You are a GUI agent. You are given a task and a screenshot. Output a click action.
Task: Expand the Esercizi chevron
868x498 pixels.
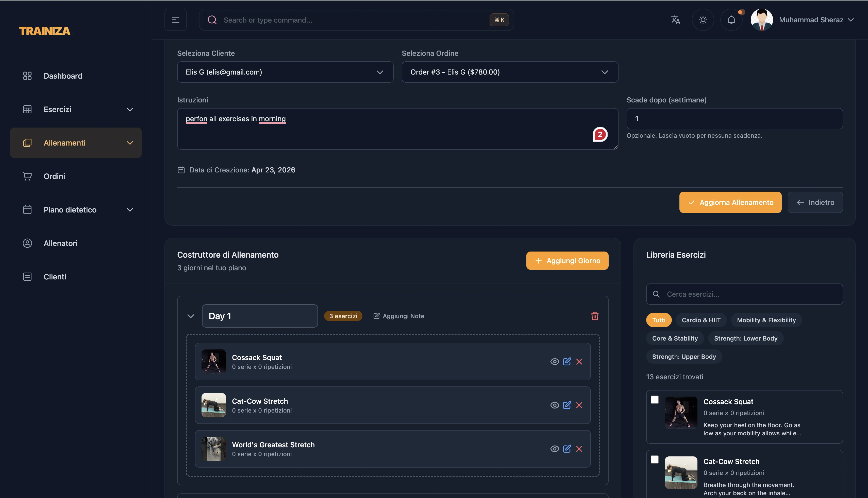click(x=130, y=110)
